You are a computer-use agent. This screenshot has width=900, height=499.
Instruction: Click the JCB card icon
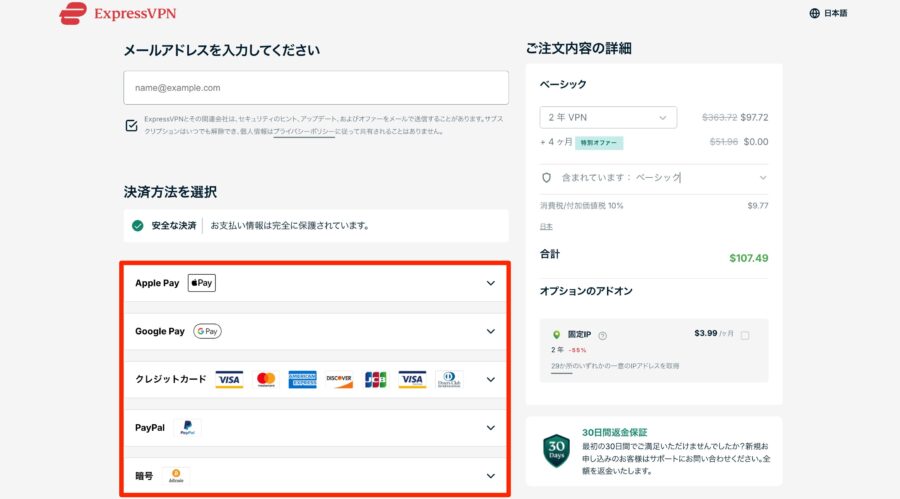[375, 380]
